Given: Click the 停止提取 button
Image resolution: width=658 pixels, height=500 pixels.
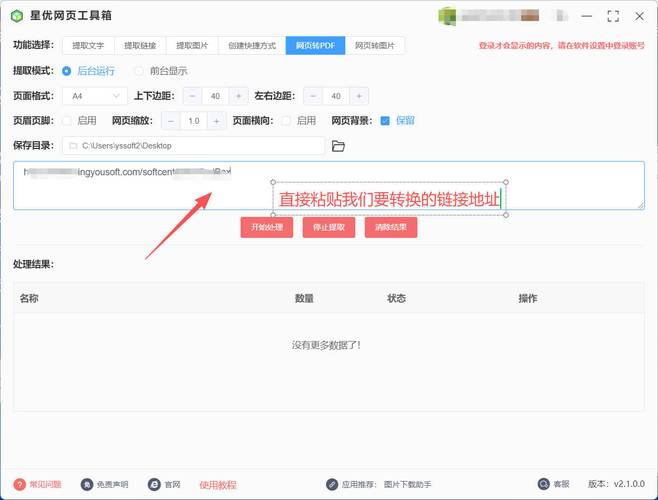Looking at the screenshot, I should pyautogui.click(x=329, y=227).
